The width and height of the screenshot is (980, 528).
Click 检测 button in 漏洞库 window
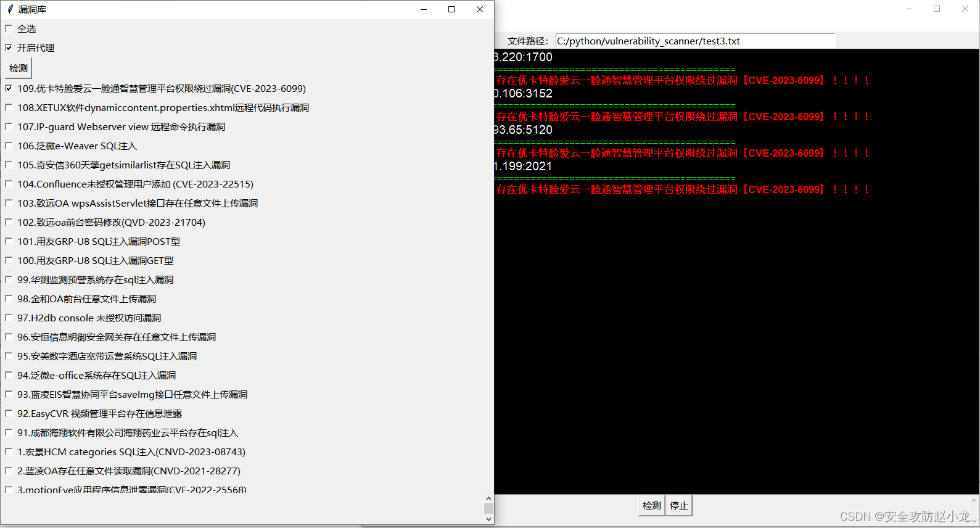[x=19, y=68]
